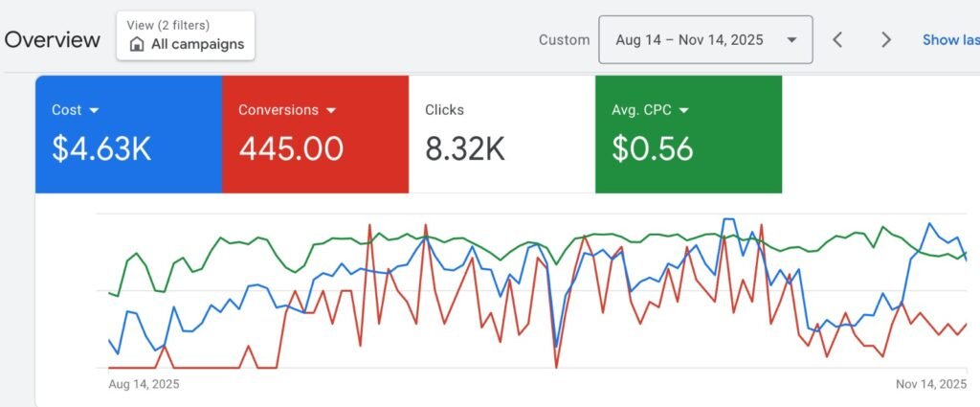Screen dimensions: 980x407
Task: Click the $4.63K value on the blue Cost card
Action: pyautogui.click(x=101, y=149)
